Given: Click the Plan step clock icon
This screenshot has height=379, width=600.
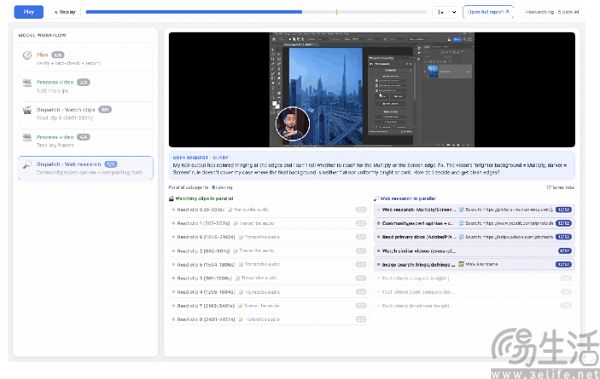Looking at the screenshot, I should tap(27, 55).
